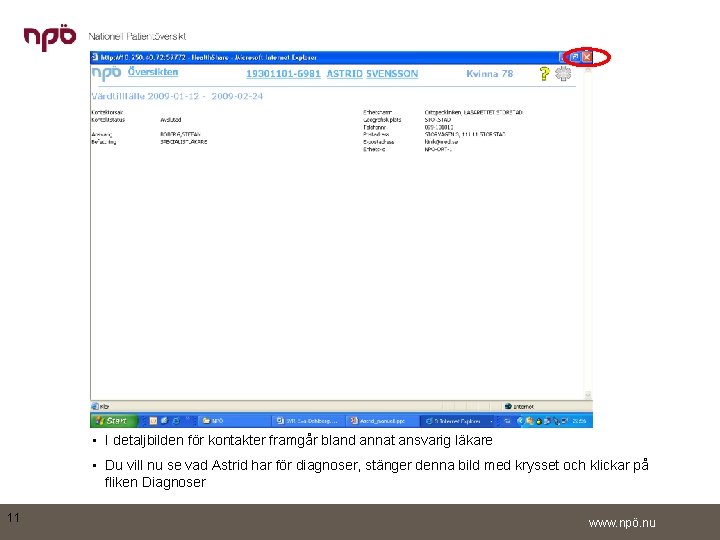Screen dimensions: 720x540
Task: Click the scrollbar down arrow in the browser
Action: point(588,395)
